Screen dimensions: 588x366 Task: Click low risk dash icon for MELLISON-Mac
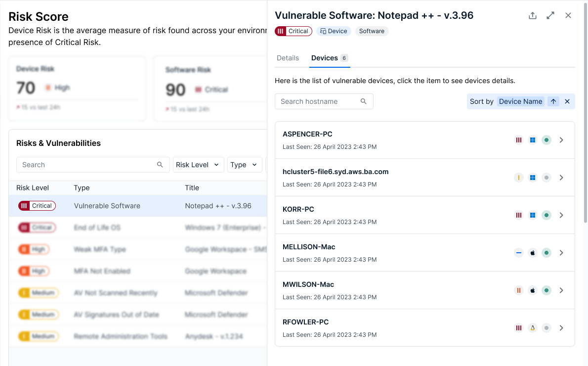tap(519, 253)
